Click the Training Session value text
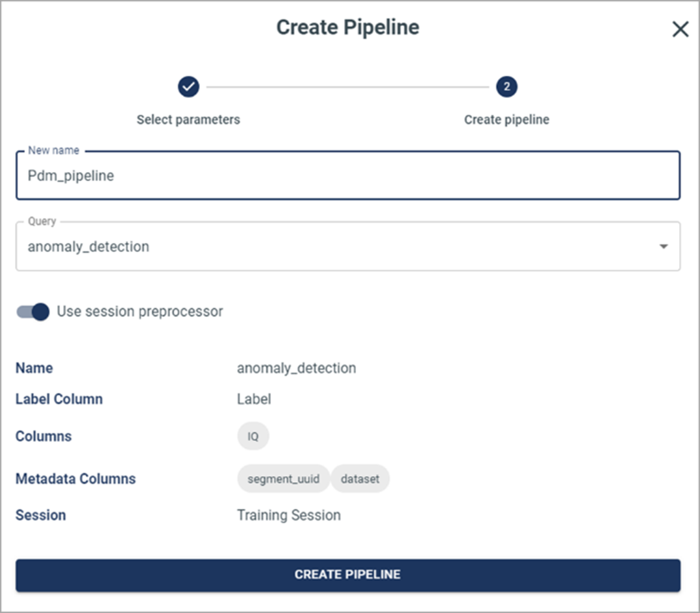 pos(288,516)
